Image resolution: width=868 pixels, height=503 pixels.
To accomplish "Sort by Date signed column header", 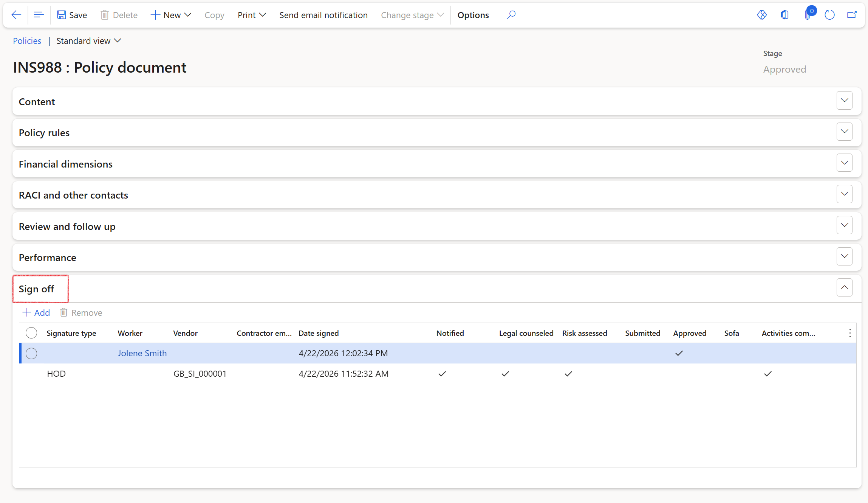I will click(319, 333).
